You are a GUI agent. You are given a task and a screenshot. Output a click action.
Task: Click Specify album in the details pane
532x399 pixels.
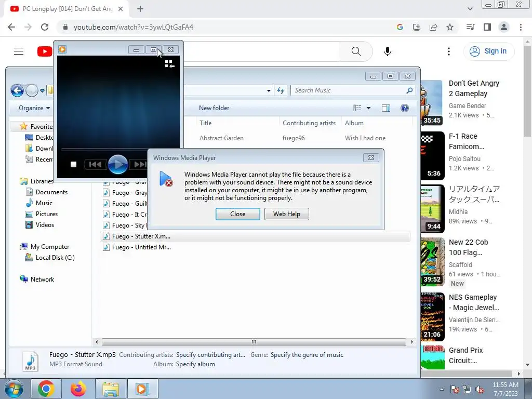(x=195, y=364)
